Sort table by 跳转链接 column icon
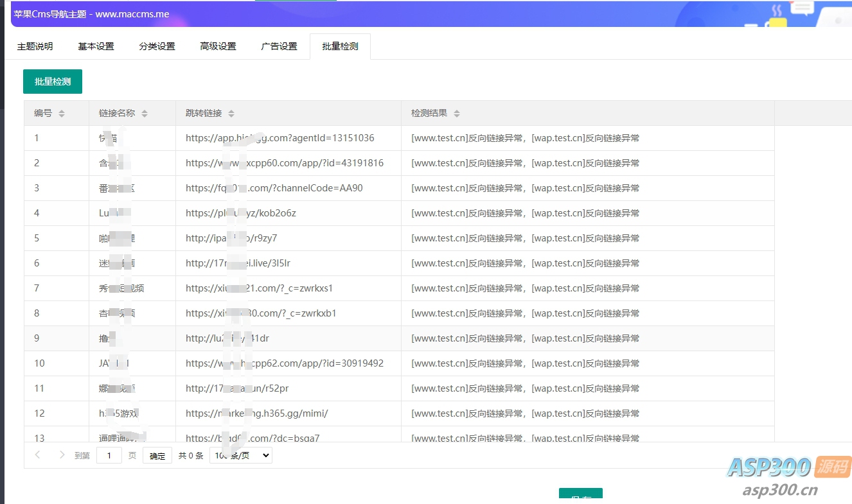 pos(231,114)
